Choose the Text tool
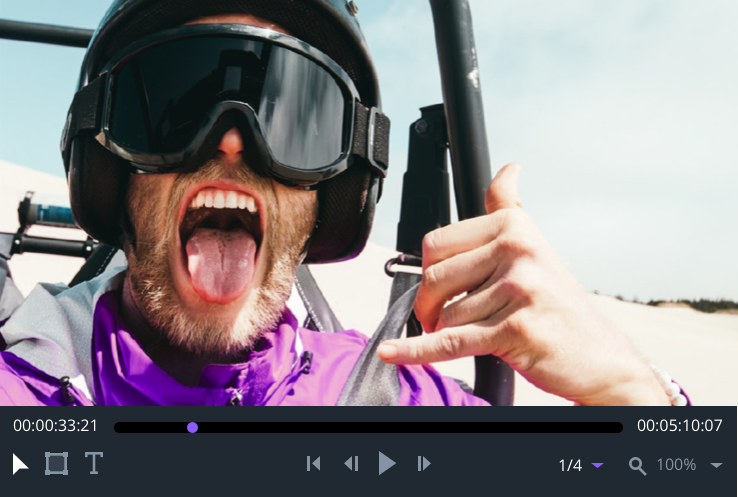The width and height of the screenshot is (738, 497). point(93,464)
